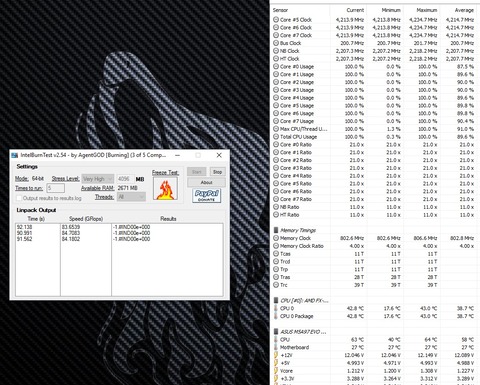The height and width of the screenshot is (385, 480).
Task: Minimize the IntelBurnTest window
Action: (x=178, y=155)
